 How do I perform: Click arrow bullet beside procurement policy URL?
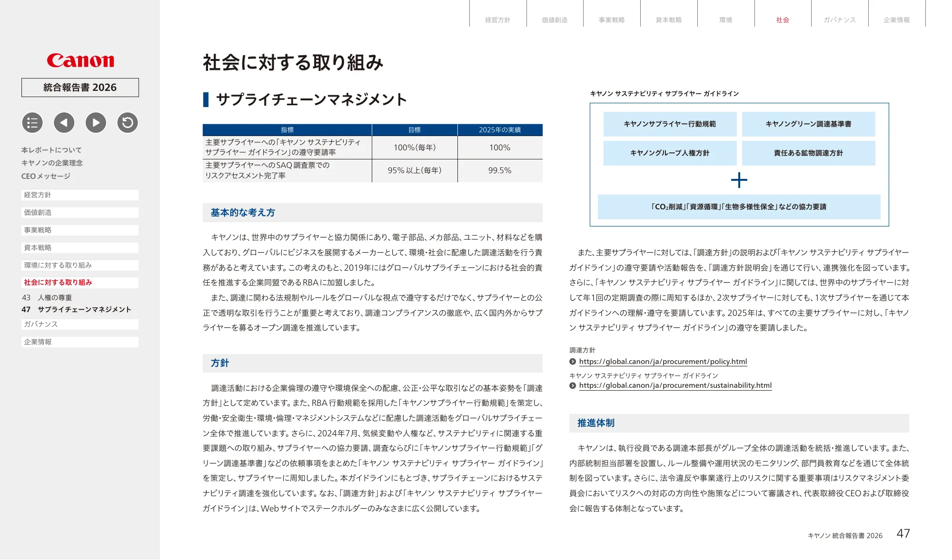coord(573,362)
